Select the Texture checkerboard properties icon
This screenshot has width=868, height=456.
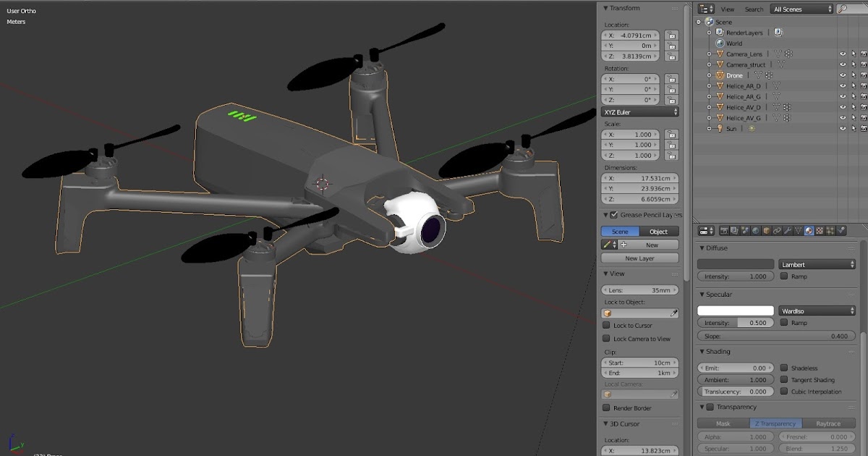[x=818, y=230]
